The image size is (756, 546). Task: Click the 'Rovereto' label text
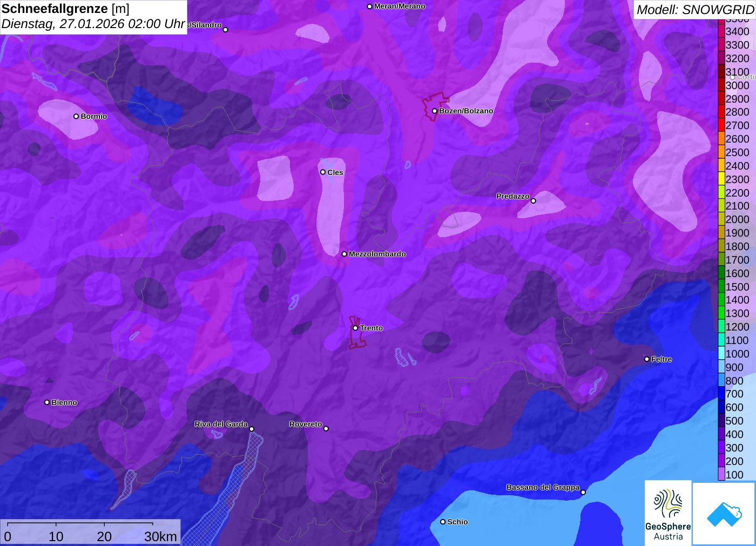click(306, 424)
